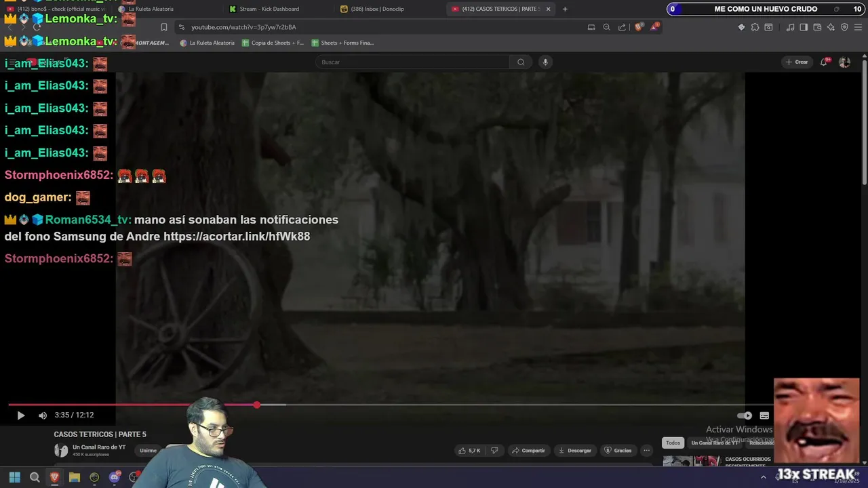The image size is (868, 488).
Task: Open the Extensions puzzle icon
Action: [x=755, y=27]
